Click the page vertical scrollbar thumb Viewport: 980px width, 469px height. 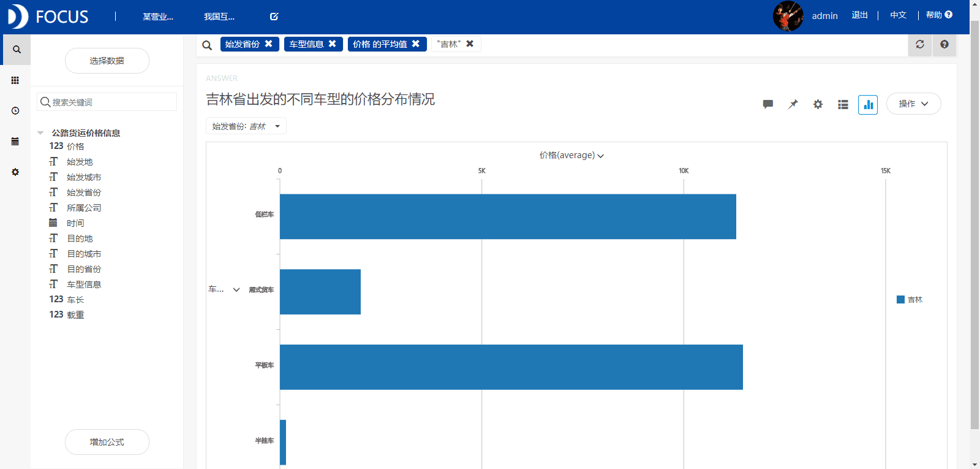[974, 224]
